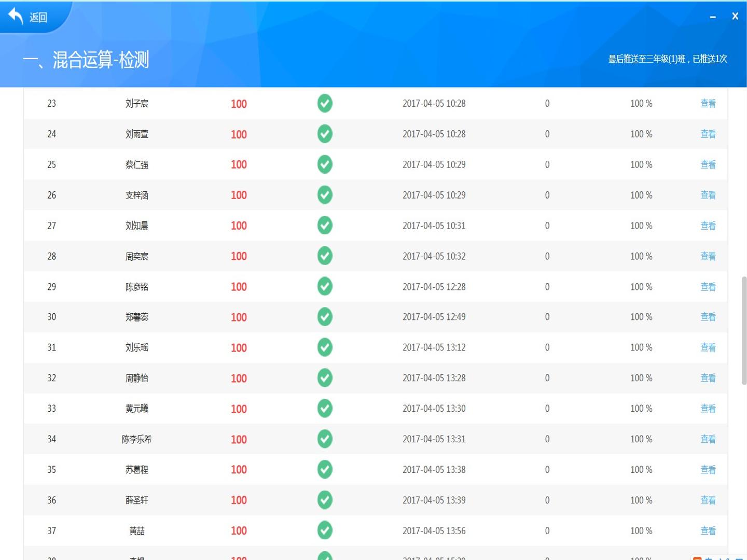Click green checkmark icon in row 24
This screenshot has height=560, width=747.
click(x=325, y=134)
